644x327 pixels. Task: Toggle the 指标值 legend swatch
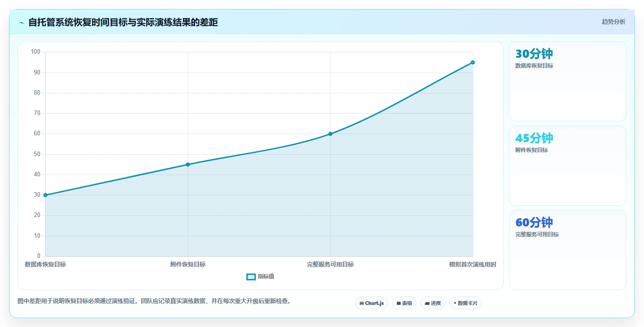251,276
